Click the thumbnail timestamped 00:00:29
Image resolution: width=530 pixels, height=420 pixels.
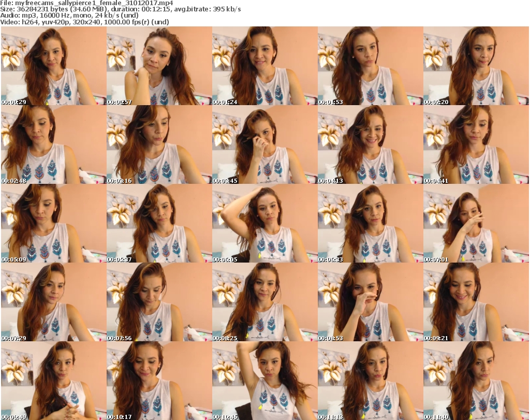(x=53, y=66)
